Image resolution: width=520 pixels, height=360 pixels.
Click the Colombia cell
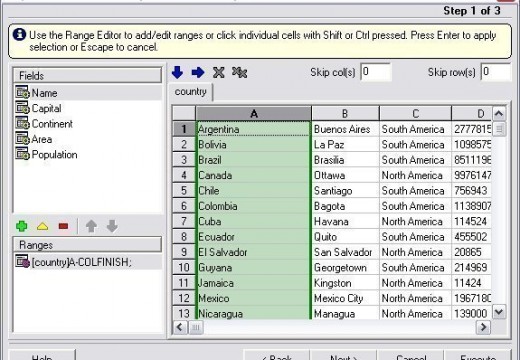(x=254, y=206)
